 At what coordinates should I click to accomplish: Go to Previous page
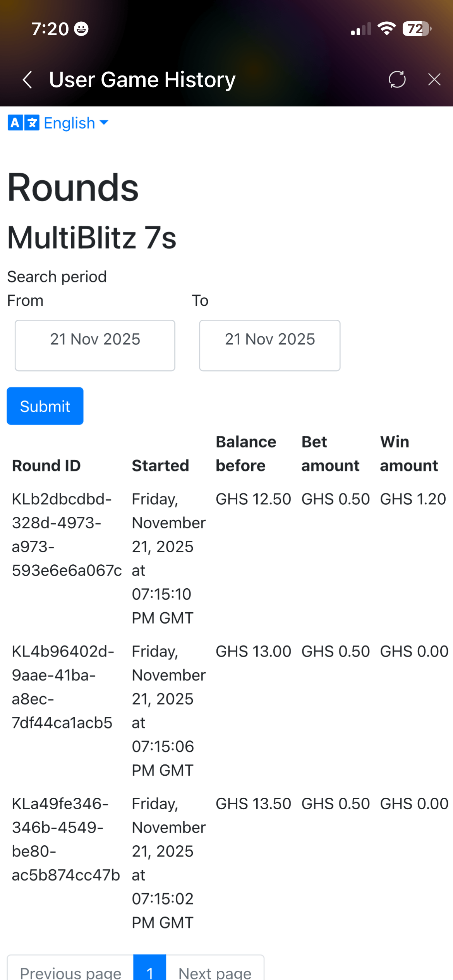tap(70, 971)
